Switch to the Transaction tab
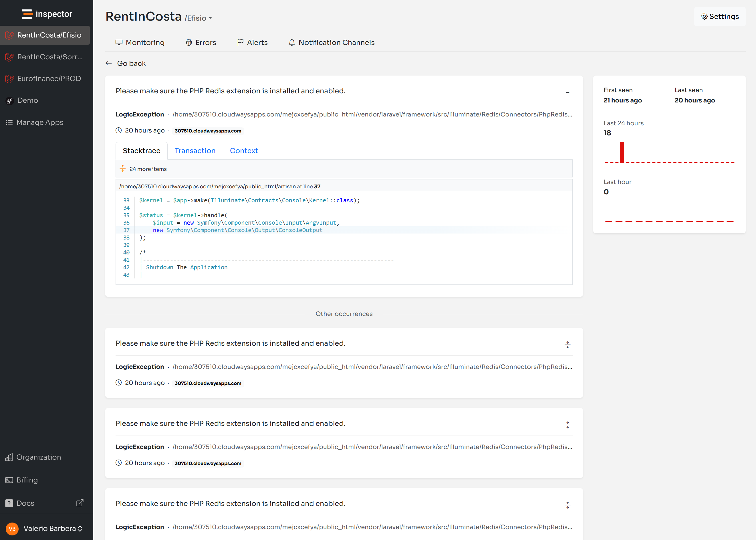756x540 pixels. tap(195, 151)
